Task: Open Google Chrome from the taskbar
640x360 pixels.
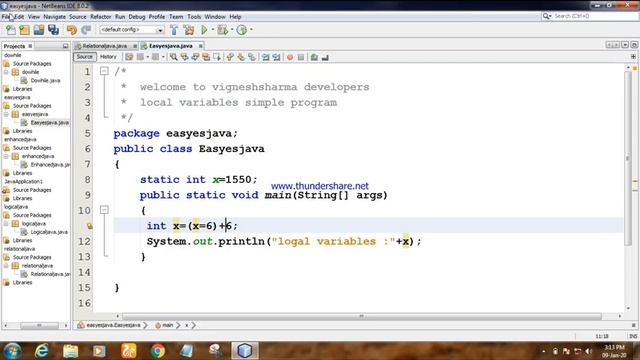Action: click(x=158, y=351)
